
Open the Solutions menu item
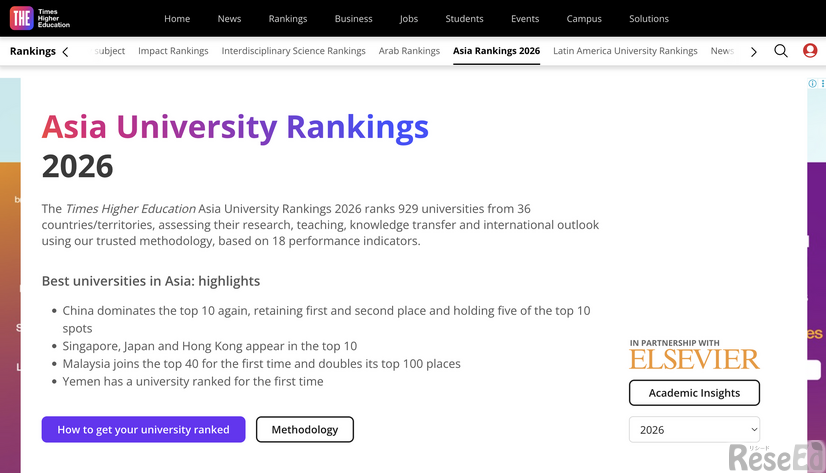648,18
